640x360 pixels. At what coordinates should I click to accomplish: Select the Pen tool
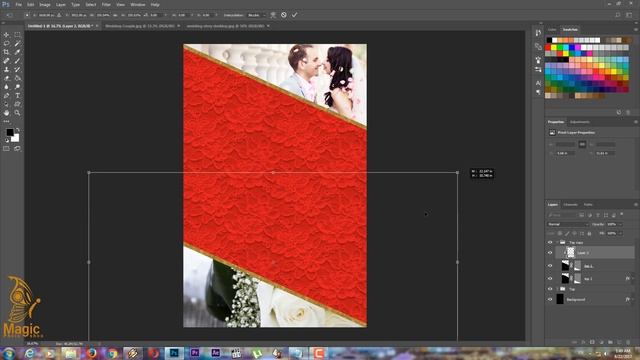[x=6, y=95]
